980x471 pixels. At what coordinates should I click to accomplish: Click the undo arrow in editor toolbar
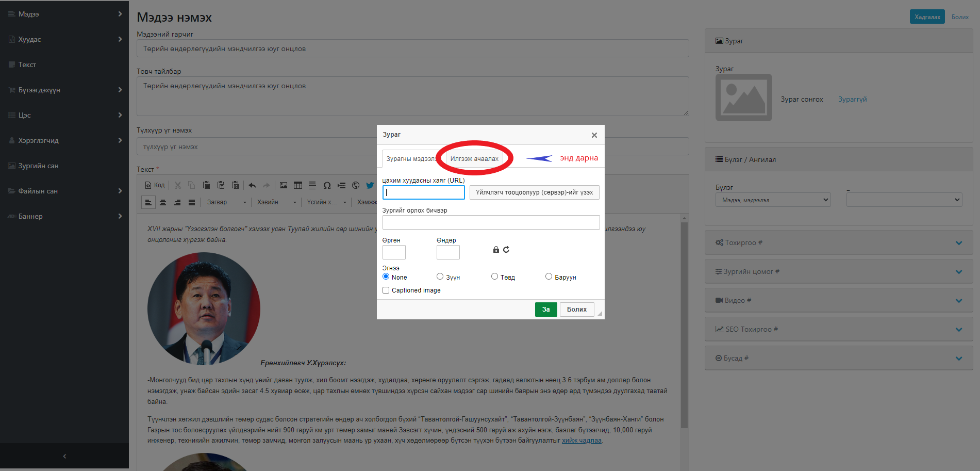pyautogui.click(x=252, y=185)
